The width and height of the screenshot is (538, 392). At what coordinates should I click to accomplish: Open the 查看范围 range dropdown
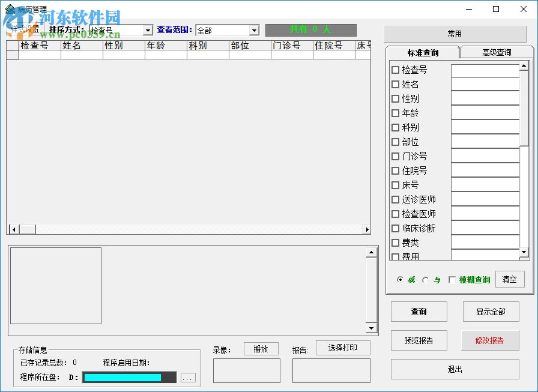pos(254,31)
